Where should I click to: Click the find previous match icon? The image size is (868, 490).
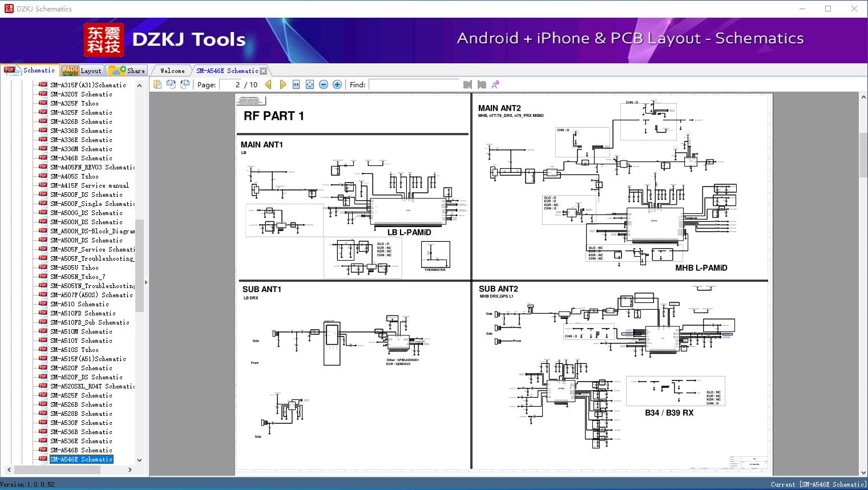pos(468,84)
